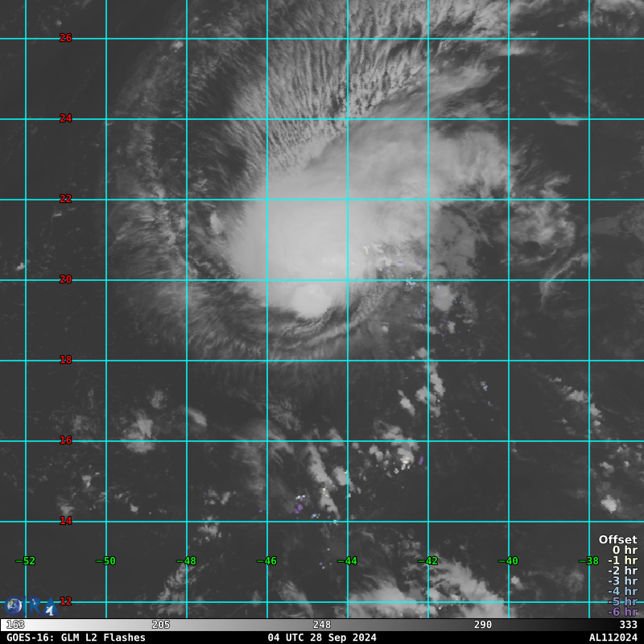
Task: Select the -2 hr legend entry
Action: (x=622, y=571)
